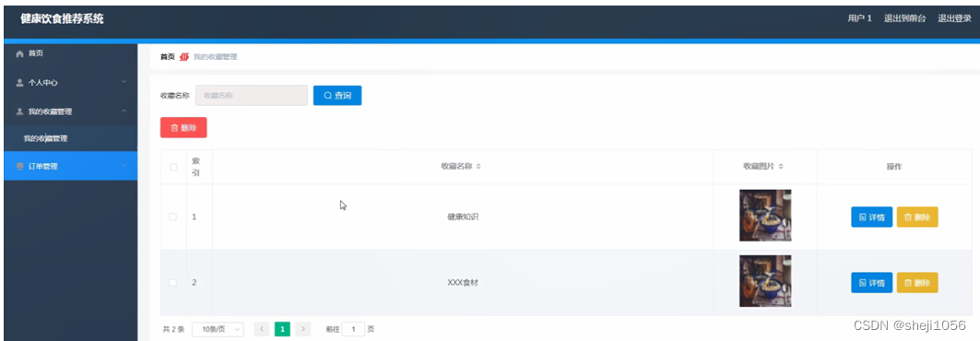Open 个人中心 sidebar menu
Viewport: 980px width, 341px height.
[x=71, y=82]
